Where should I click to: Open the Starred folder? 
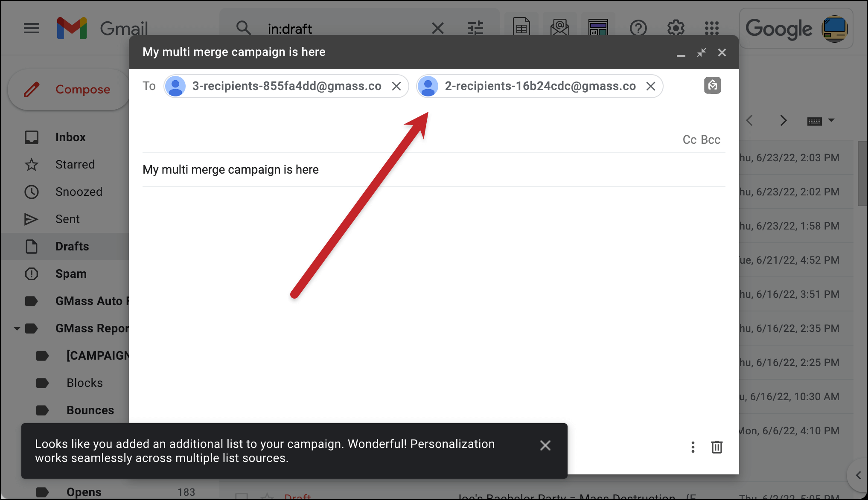(75, 165)
